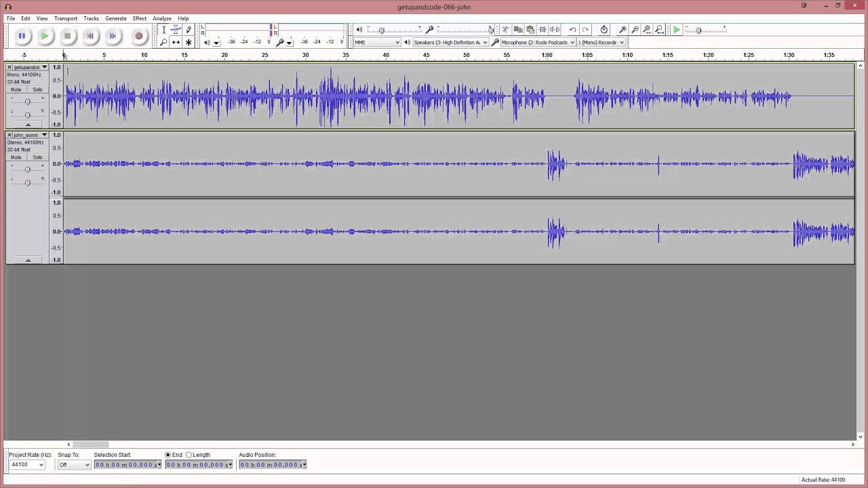Screen dimensions: 868x488
Task: Open getupandco track name dropdown menu
Action: [x=30, y=67]
